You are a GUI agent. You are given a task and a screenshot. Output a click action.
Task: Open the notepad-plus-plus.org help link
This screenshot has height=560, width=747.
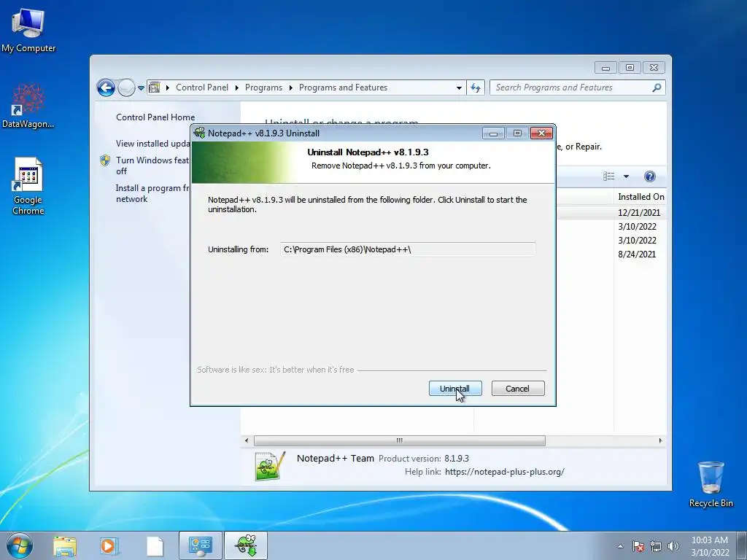(505, 472)
